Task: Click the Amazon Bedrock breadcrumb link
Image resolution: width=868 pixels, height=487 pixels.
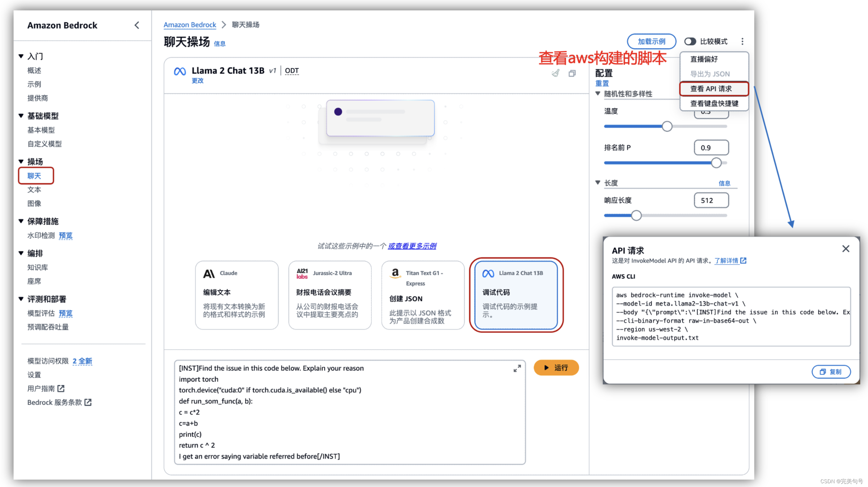Action: tap(190, 25)
